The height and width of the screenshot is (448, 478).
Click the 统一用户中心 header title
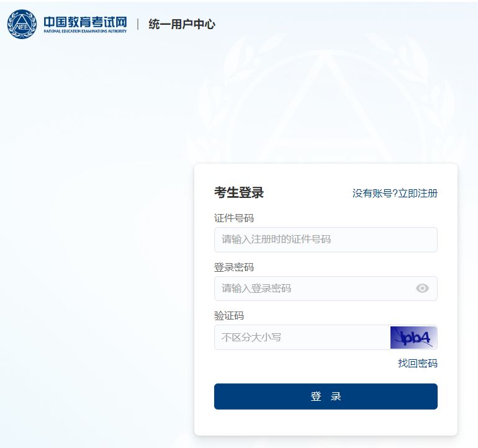(x=182, y=24)
